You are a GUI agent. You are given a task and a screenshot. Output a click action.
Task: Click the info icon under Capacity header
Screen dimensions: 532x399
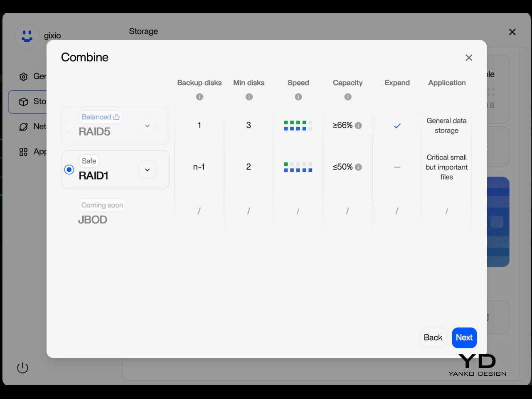tap(348, 97)
